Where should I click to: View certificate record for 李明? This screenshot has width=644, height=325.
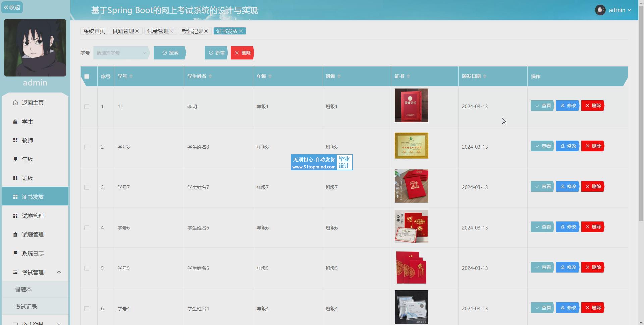point(542,106)
